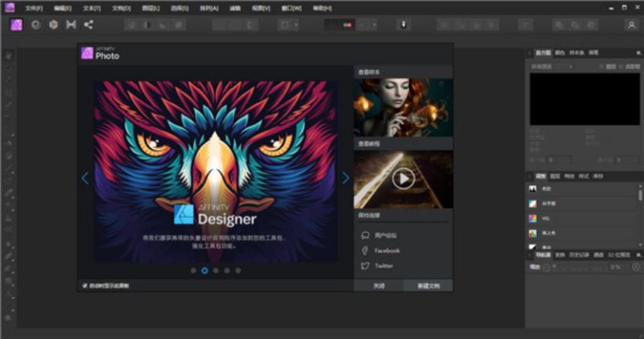Click the navigator zoom in circle icon

click(636, 267)
